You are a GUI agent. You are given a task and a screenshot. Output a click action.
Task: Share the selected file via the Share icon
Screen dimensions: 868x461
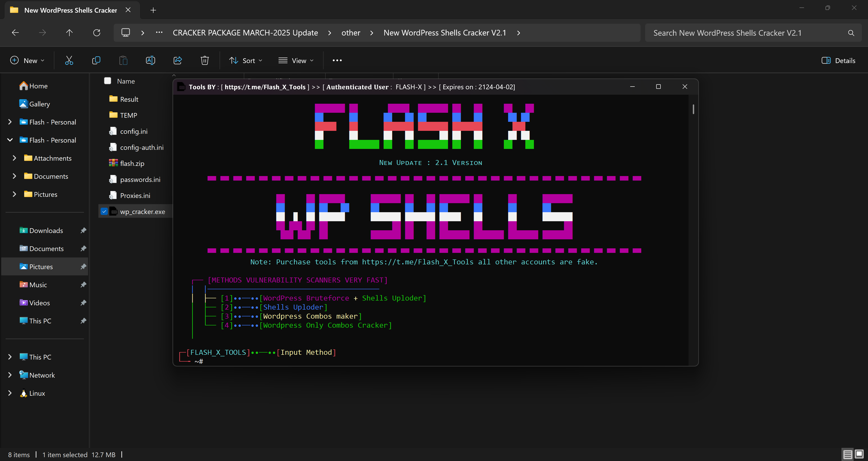coord(177,60)
